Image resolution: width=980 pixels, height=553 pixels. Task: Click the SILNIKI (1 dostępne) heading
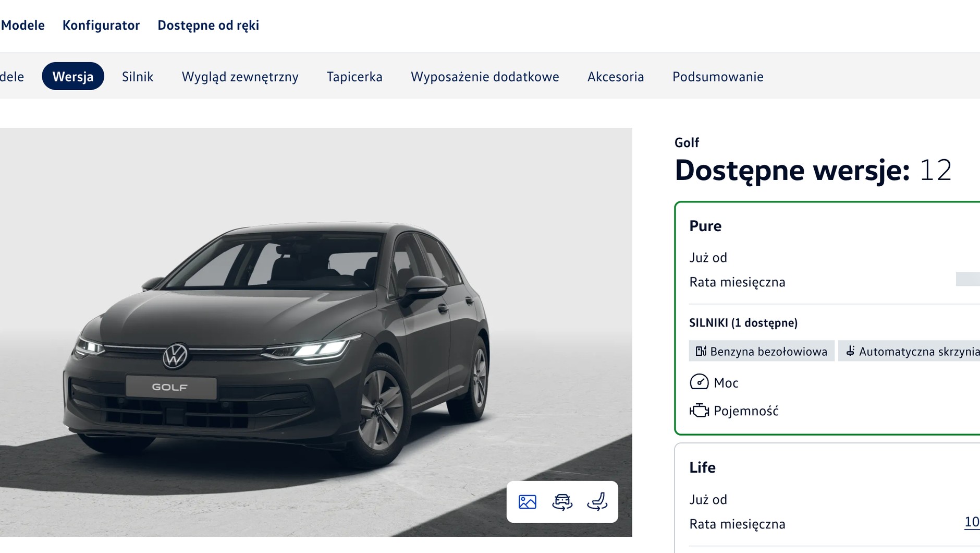pos(743,323)
